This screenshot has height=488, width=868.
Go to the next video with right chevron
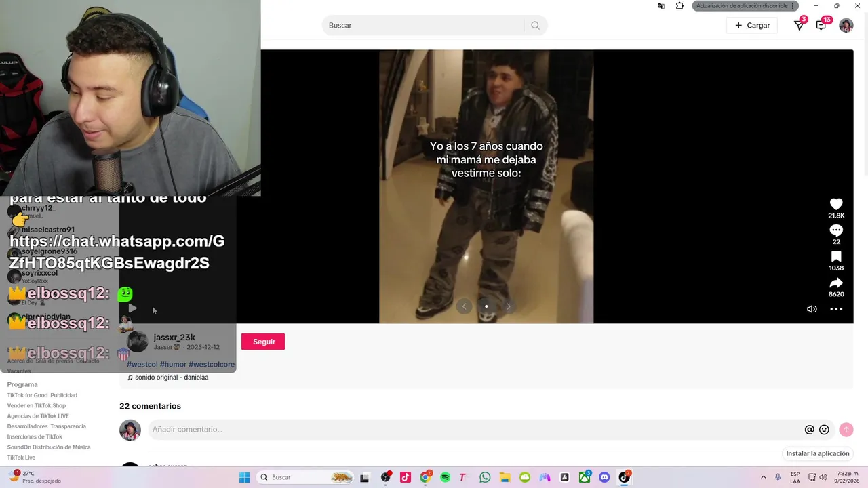[508, 306]
